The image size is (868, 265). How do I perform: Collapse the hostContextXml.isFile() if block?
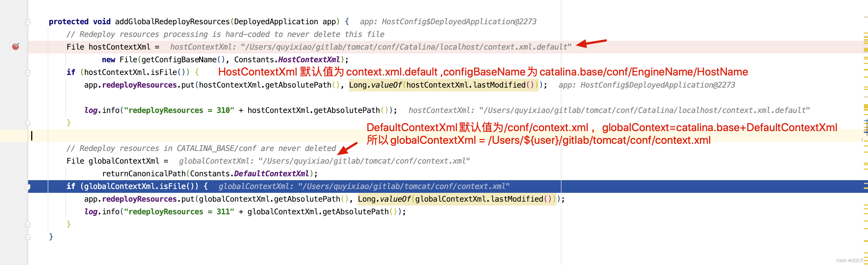click(x=28, y=73)
